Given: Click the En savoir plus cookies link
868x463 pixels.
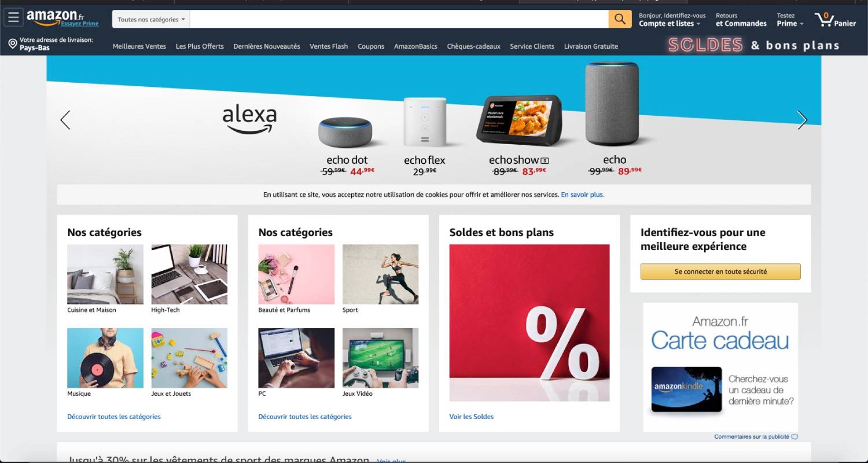Looking at the screenshot, I should pyautogui.click(x=583, y=195).
